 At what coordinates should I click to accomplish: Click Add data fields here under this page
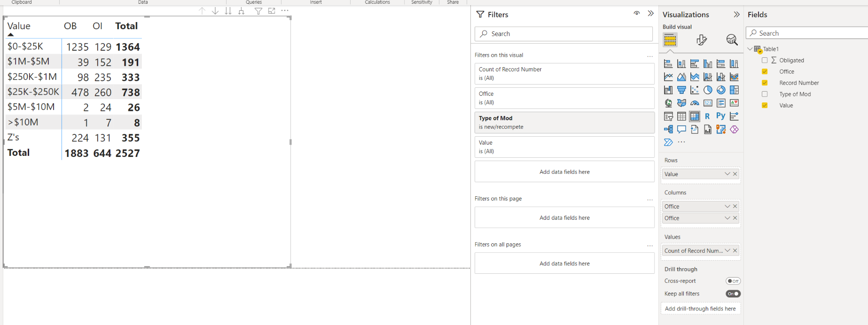click(564, 217)
